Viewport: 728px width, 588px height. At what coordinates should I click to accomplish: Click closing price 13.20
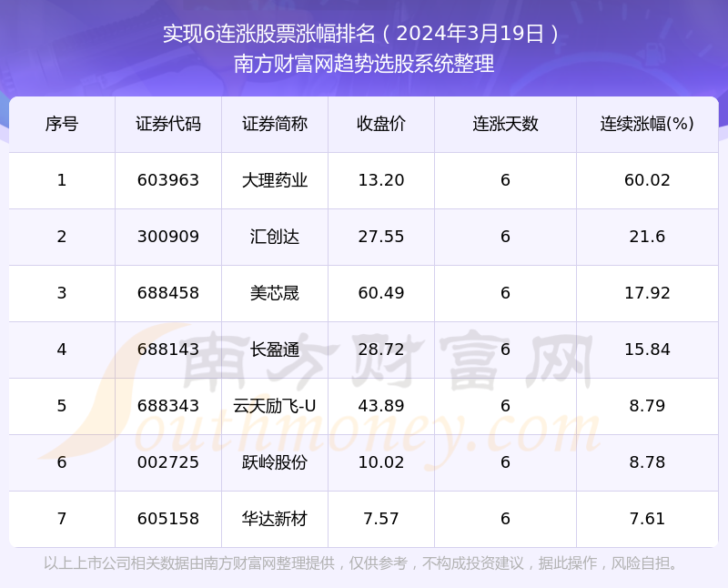coord(381,180)
